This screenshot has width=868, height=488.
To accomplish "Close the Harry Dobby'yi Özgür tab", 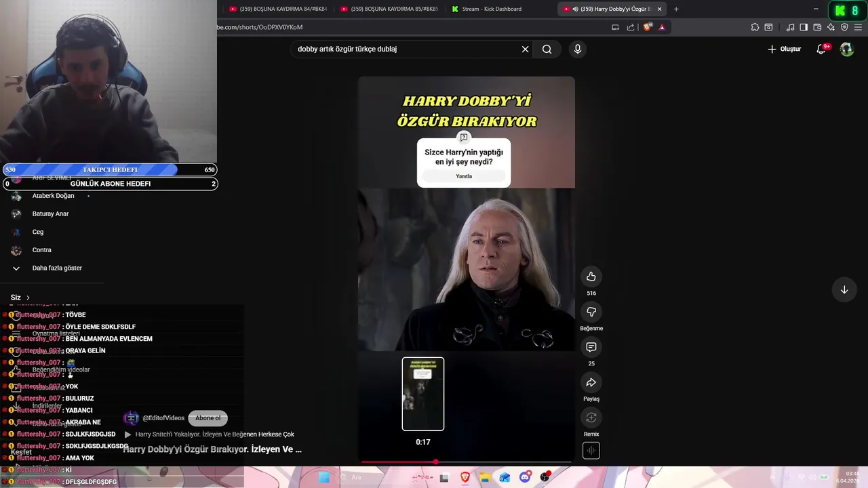I will [659, 9].
